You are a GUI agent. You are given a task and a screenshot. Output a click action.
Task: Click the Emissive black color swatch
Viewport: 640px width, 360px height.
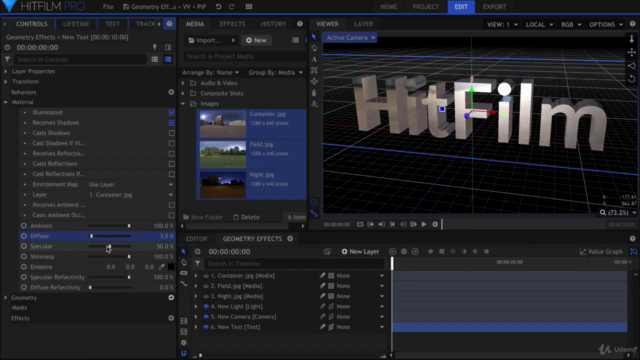(171, 267)
